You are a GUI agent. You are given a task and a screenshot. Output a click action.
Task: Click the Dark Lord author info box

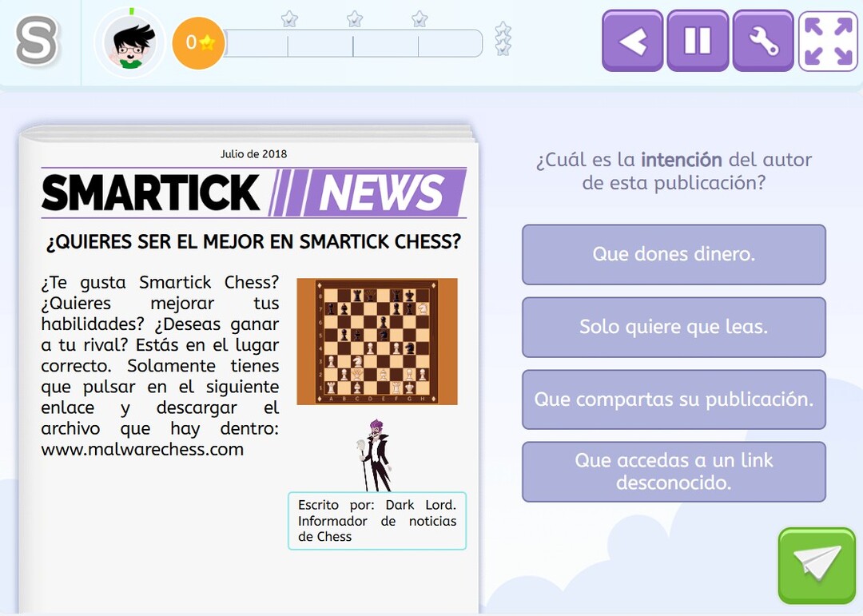point(376,520)
